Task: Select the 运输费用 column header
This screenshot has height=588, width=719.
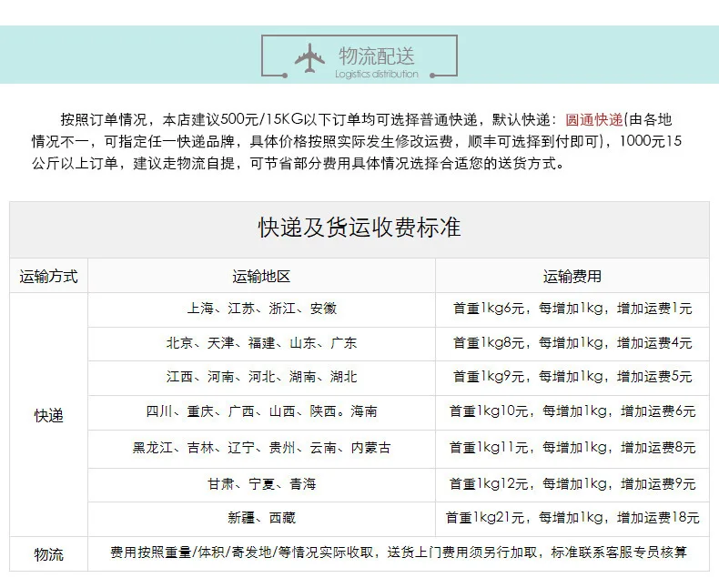Action: 572,277
